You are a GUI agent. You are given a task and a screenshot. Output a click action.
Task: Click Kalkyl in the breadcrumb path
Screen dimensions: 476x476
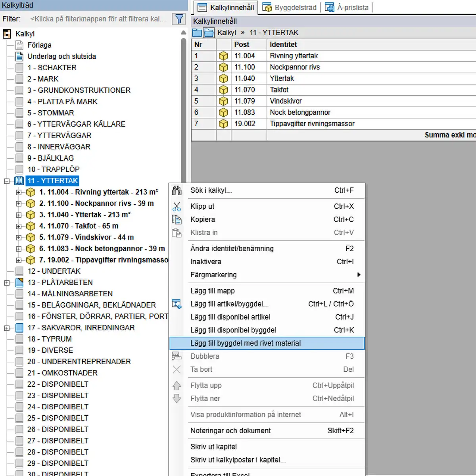coord(226,33)
